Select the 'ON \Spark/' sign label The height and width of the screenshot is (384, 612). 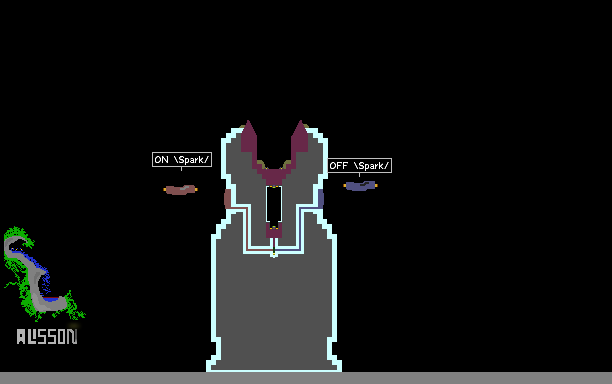pyautogui.click(x=182, y=160)
